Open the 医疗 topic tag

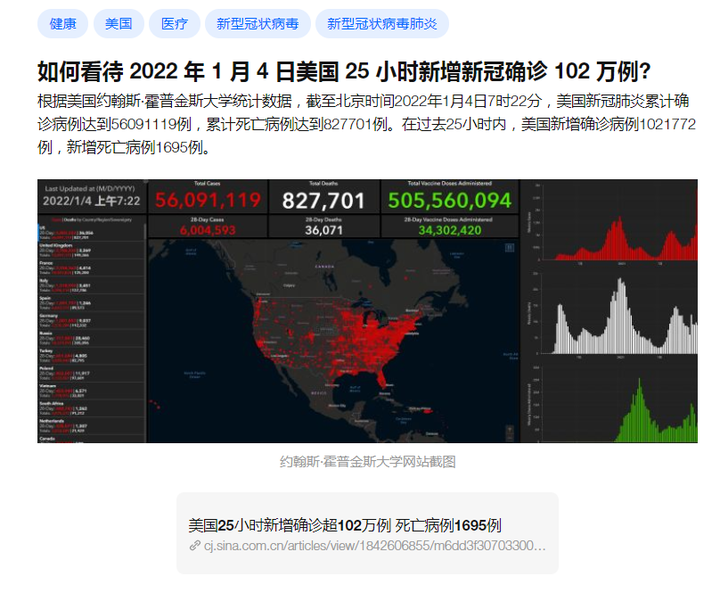pos(174,23)
